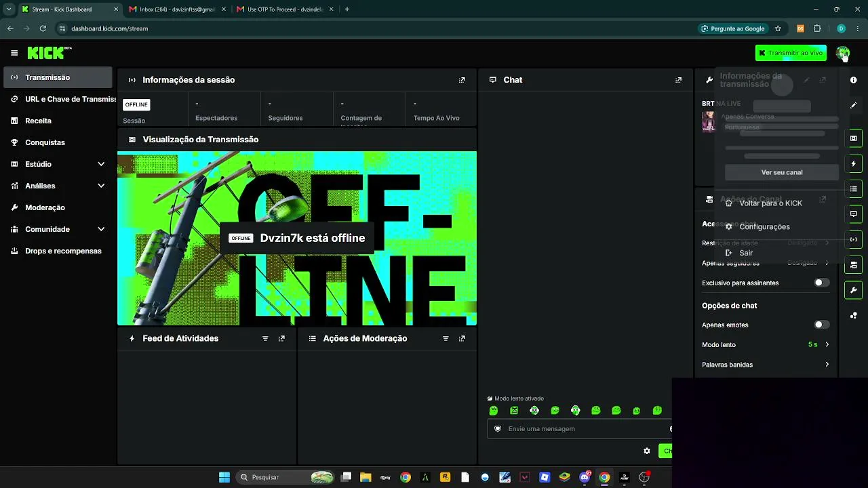The image size is (868, 488).
Task: Open URL e Chave de Transmissão page
Action: [x=58, y=99]
